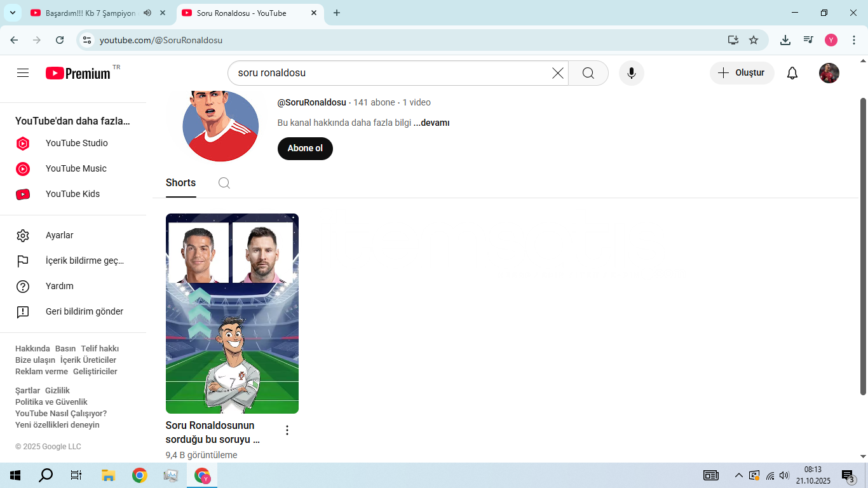Open the YouTube Nasıl Çalışıyor? link

pos(61,414)
